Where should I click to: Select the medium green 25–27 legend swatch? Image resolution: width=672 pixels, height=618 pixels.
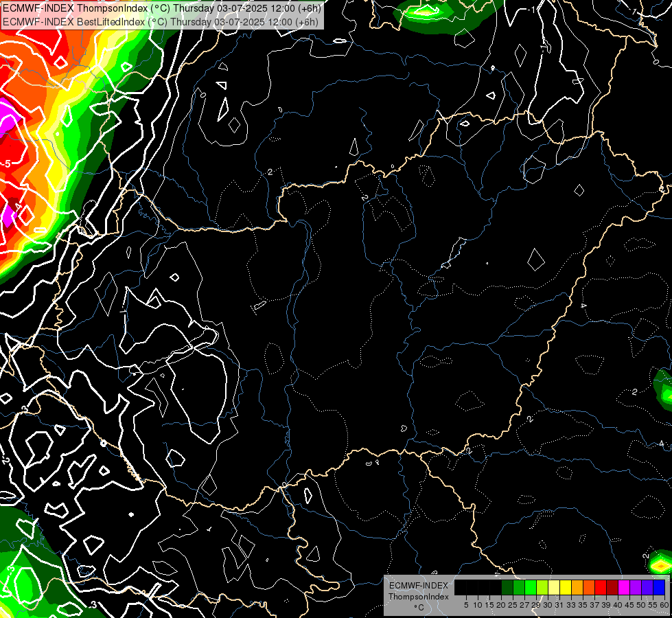pyautogui.click(x=519, y=587)
